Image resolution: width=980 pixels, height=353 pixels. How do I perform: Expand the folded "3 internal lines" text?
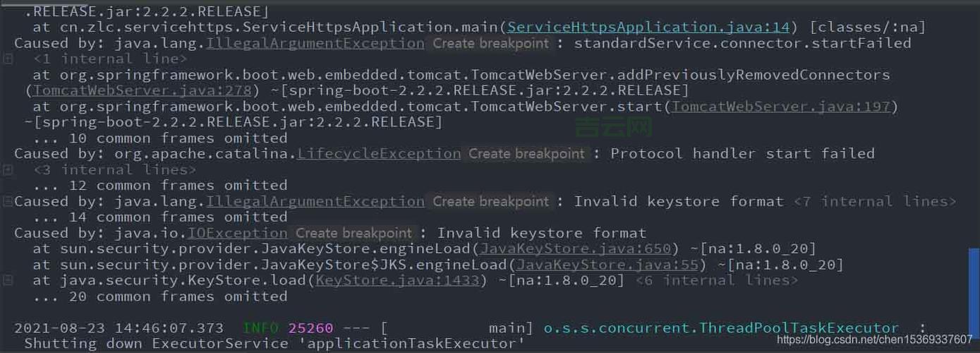[x=114, y=169]
